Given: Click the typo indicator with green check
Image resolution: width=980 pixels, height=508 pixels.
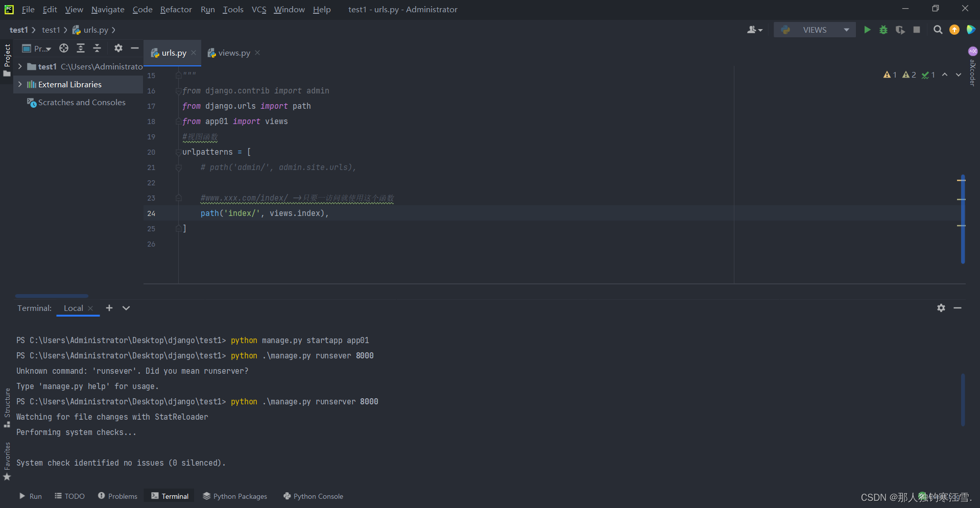Looking at the screenshot, I should click(928, 75).
